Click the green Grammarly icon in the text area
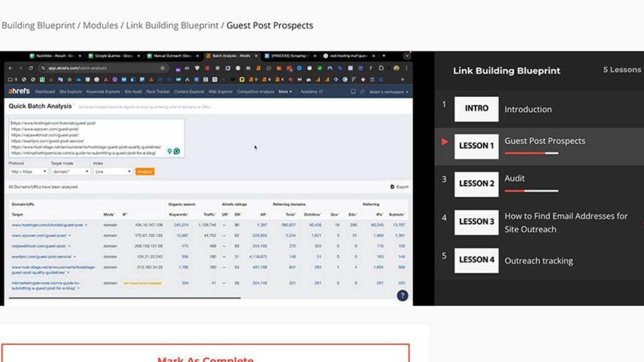 [x=177, y=151]
